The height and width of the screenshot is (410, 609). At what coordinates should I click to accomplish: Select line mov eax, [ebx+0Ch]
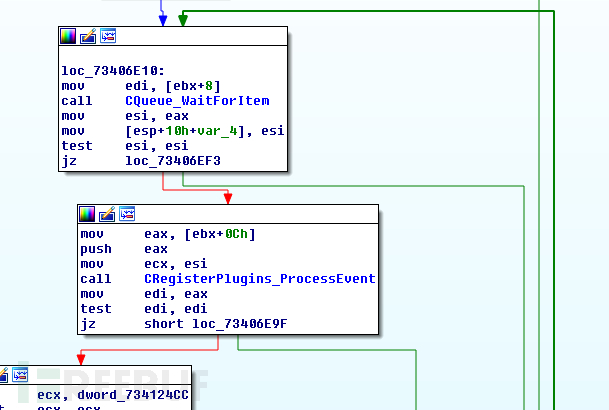coord(168,234)
